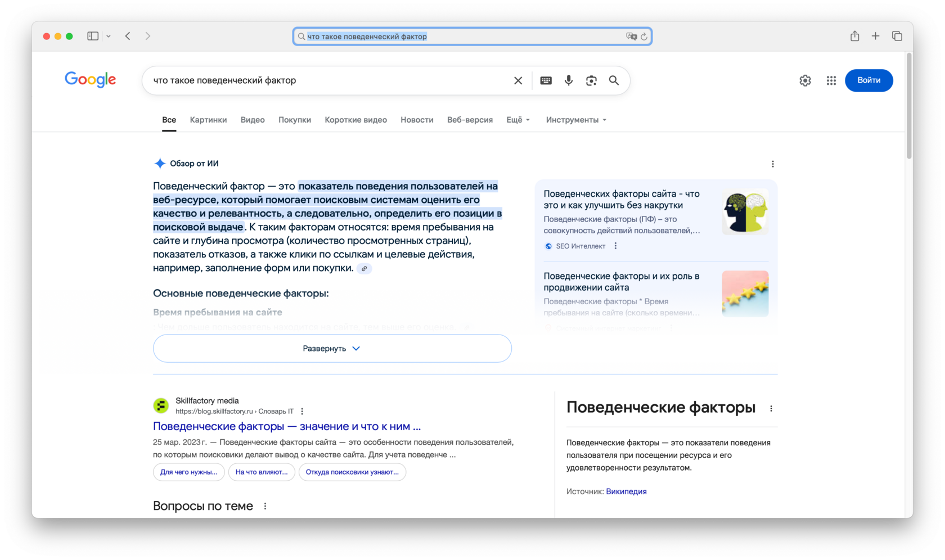This screenshot has height=560, width=945.
Task: Click the 'На что влияют...' chip
Action: click(262, 472)
